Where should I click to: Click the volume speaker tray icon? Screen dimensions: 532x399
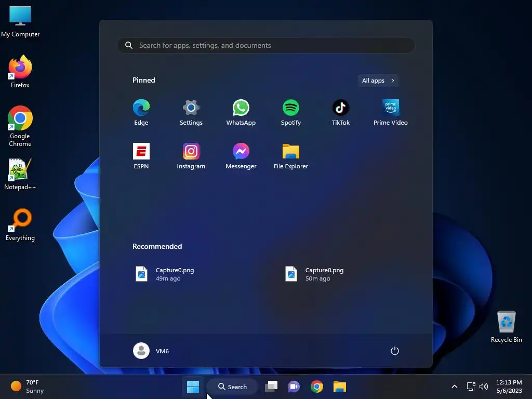click(484, 387)
